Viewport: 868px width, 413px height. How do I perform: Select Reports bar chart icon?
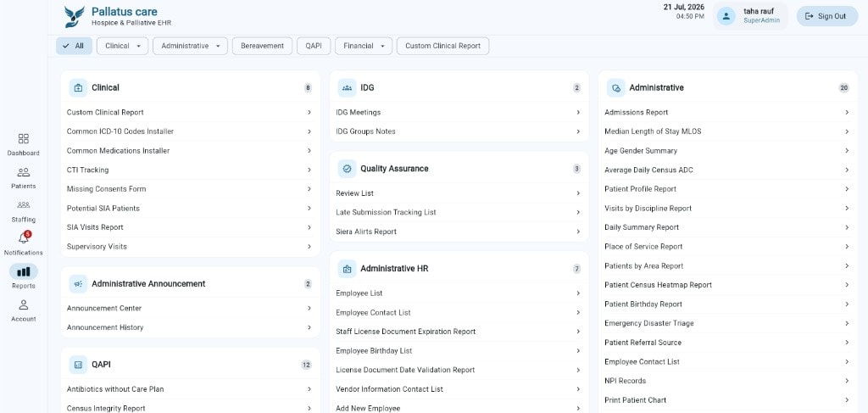pos(23,272)
